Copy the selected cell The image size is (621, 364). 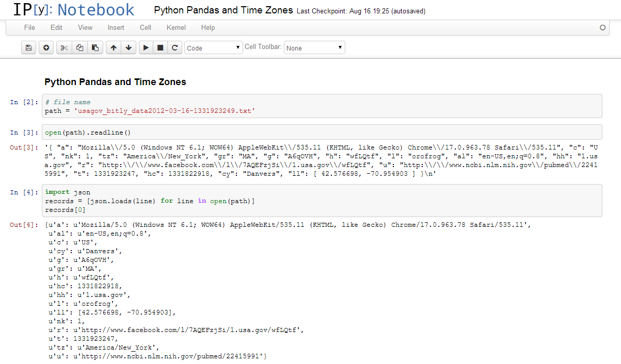(x=79, y=48)
